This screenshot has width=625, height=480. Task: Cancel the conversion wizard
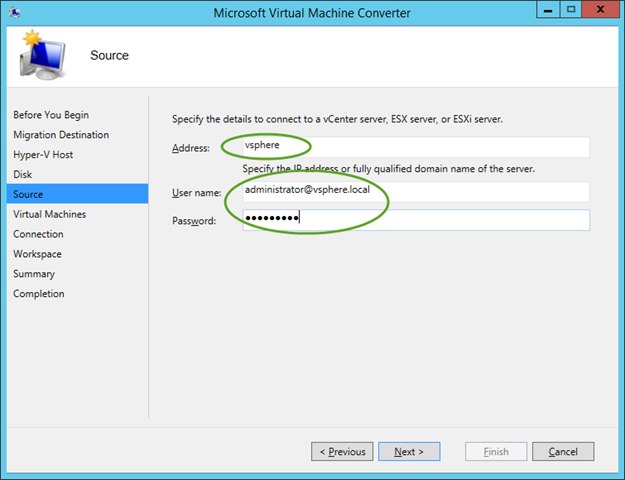pyautogui.click(x=563, y=451)
